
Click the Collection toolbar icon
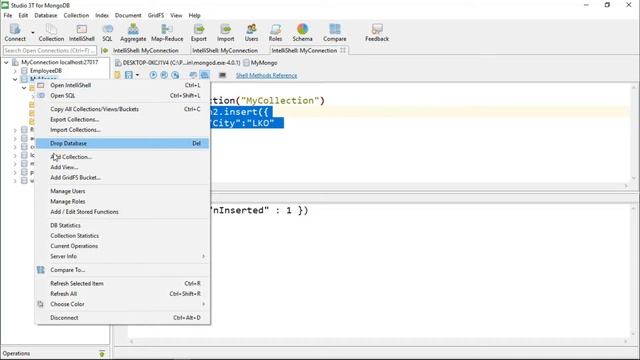[51, 32]
